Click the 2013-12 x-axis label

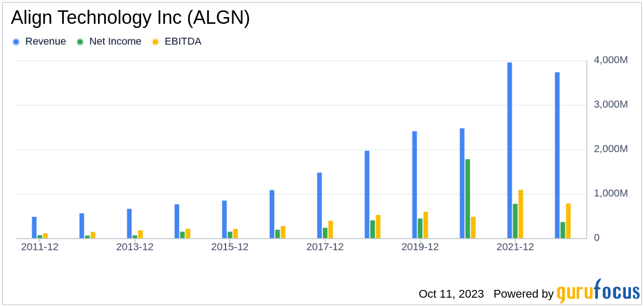click(135, 247)
